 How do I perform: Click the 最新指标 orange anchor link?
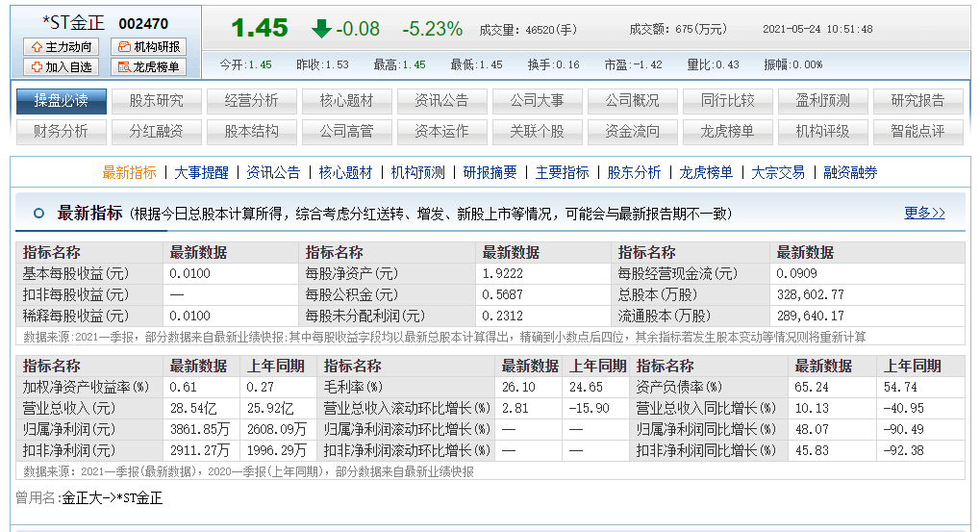[129, 173]
